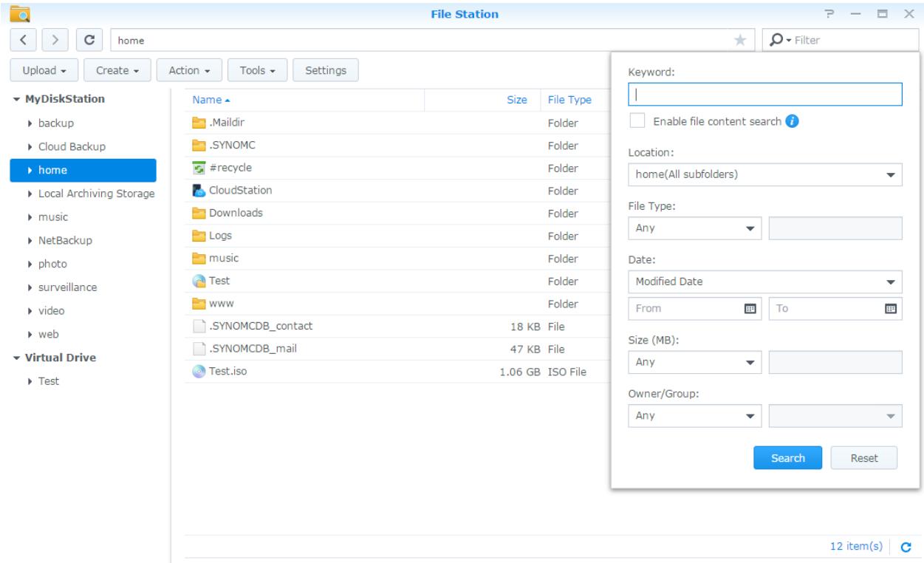The image size is (924, 563).
Task: Select the .Maildir folder icon
Action: click(x=198, y=123)
